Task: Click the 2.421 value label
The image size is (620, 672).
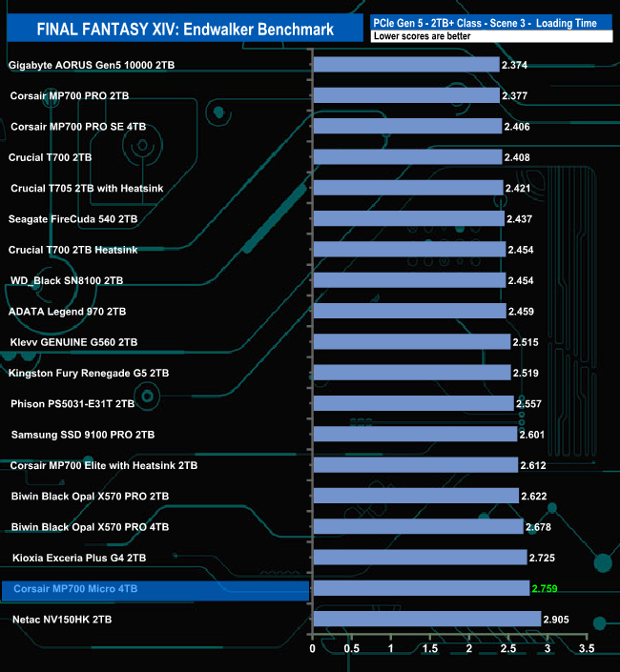Action: pyautogui.click(x=518, y=189)
